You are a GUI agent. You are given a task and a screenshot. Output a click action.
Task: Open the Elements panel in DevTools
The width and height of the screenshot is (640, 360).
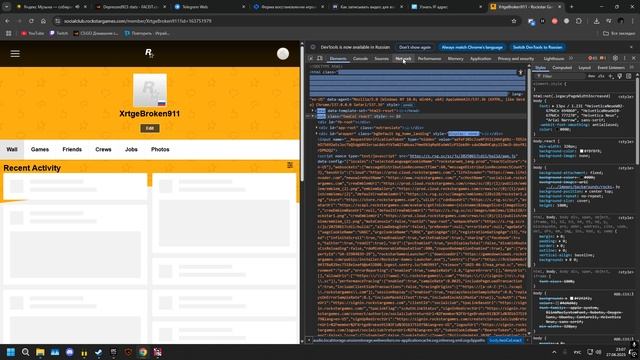click(x=338, y=58)
